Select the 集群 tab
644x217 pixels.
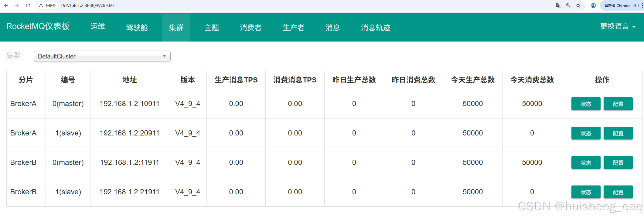[176, 28]
